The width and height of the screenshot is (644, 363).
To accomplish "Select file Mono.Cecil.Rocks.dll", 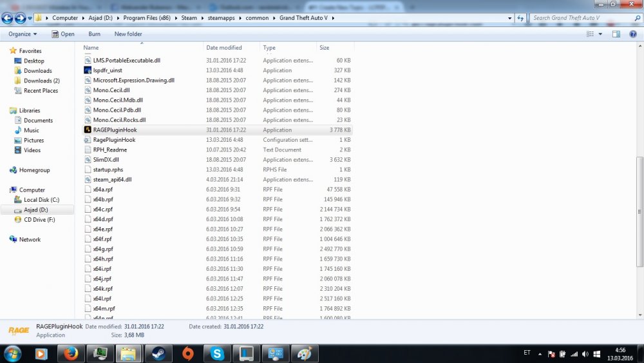I will click(119, 120).
